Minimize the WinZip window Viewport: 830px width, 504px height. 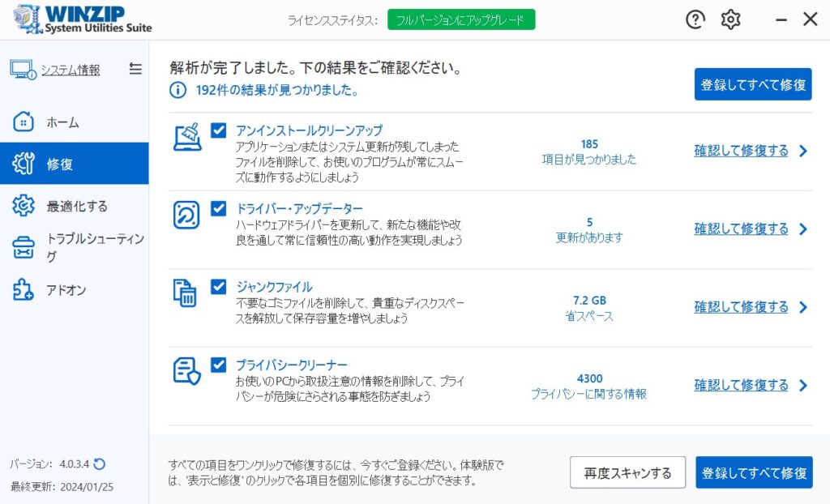click(781, 19)
